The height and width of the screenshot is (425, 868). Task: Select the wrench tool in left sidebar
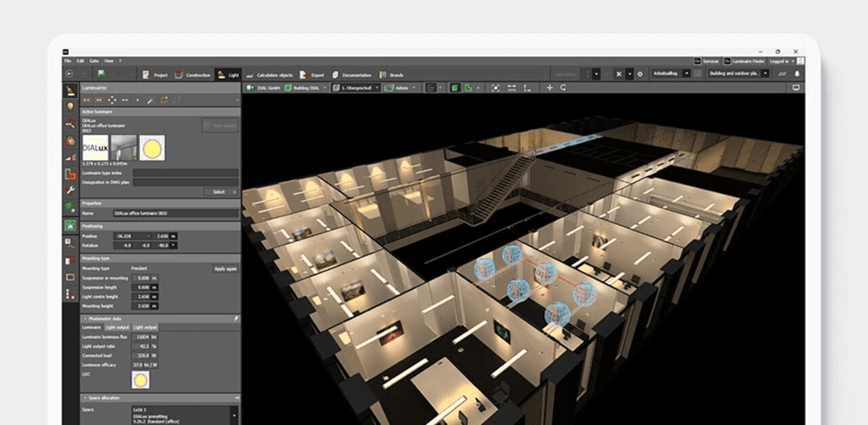point(71,190)
